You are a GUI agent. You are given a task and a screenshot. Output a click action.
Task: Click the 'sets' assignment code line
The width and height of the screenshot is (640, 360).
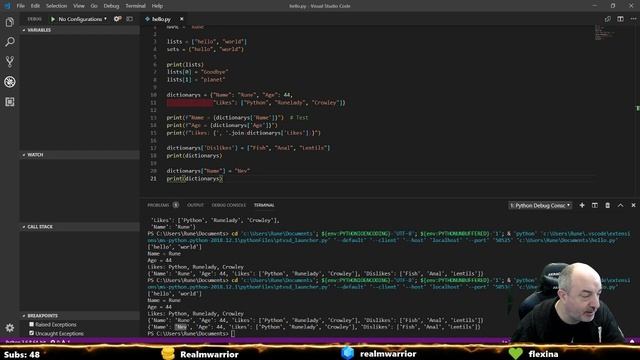click(x=205, y=49)
